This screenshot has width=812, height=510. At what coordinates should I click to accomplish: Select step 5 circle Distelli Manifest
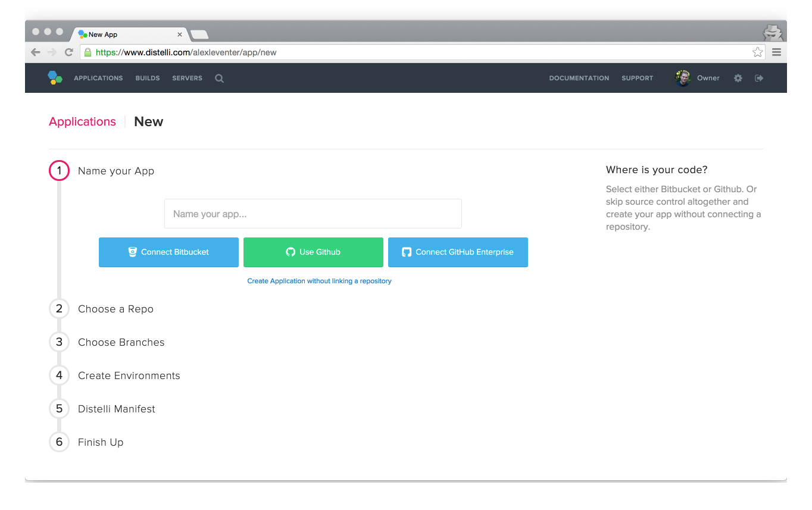pyautogui.click(x=59, y=409)
